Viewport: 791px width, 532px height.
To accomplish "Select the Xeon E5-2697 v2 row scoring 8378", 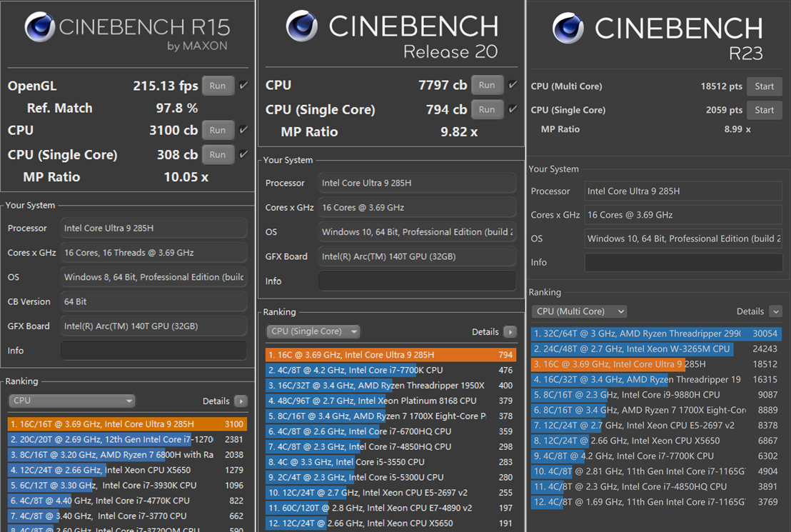I will (656, 426).
